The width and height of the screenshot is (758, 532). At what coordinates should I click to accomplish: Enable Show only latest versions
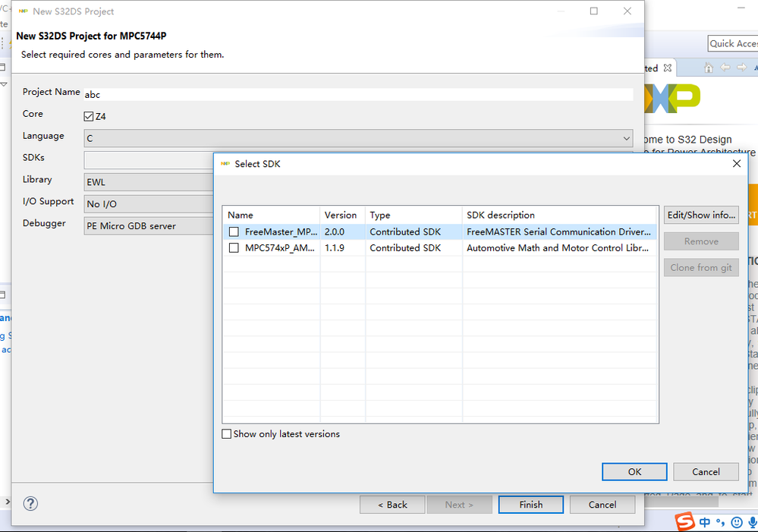(226, 434)
